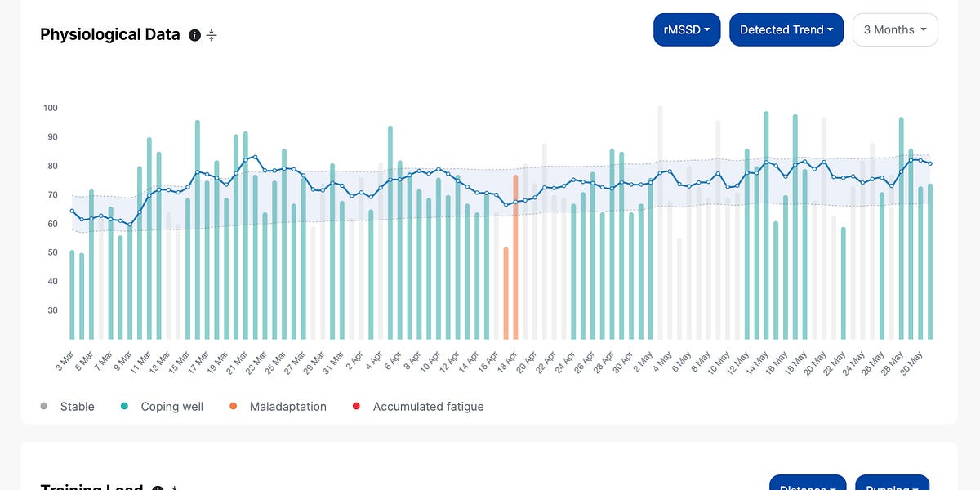Open the Training Load info tooltip
The height and width of the screenshot is (490, 980).
[157, 488]
